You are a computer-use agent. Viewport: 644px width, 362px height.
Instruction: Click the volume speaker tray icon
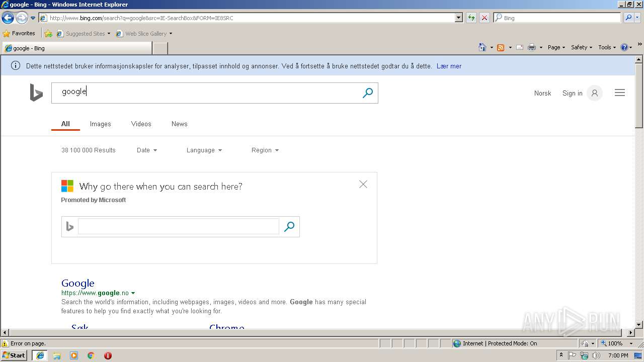coord(596,355)
